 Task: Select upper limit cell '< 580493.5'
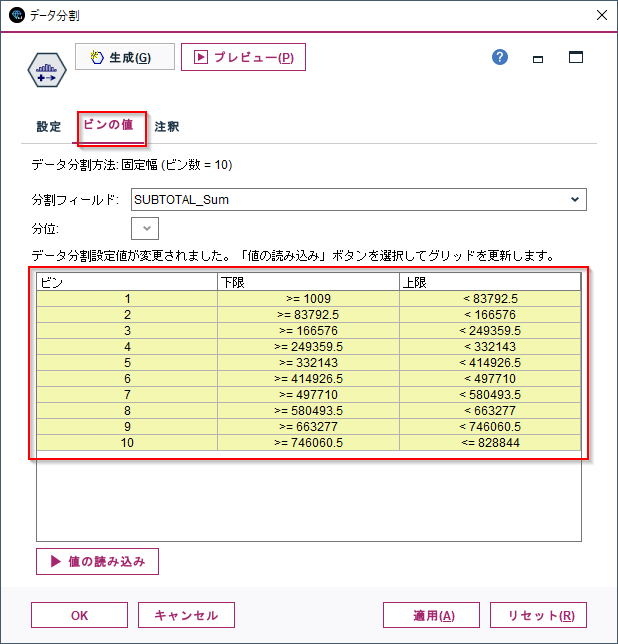click(x=490, y=395)
